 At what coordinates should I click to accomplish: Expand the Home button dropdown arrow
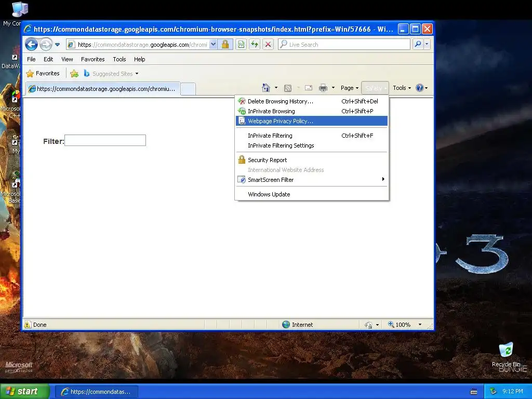click(x=276, y=88)
